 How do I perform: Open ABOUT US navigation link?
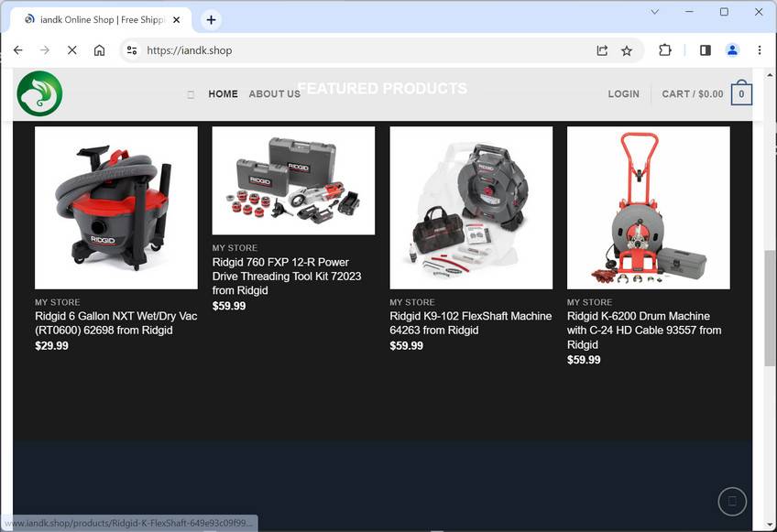pyautogui.click(x=275, y=93)
